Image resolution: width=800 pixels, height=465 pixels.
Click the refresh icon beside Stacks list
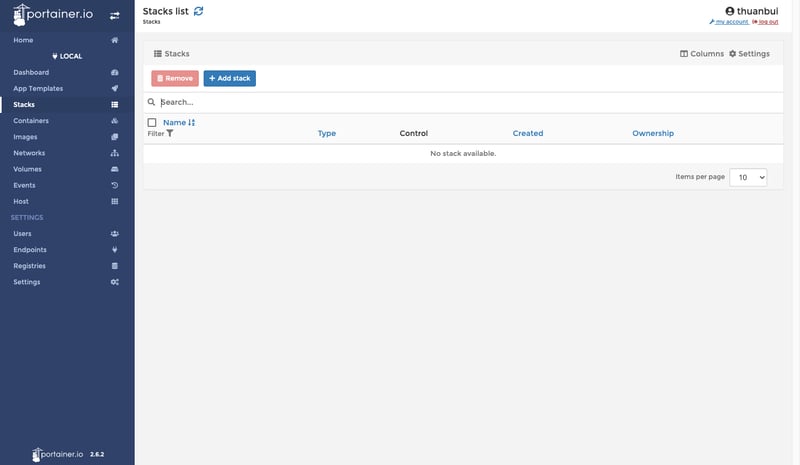198,11
